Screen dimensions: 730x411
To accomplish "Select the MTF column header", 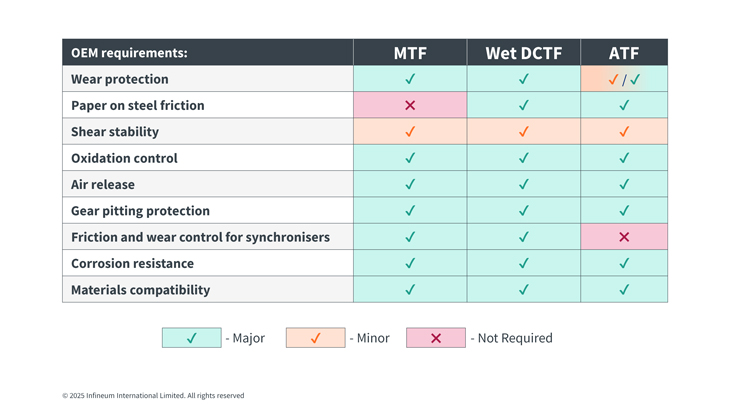I will tap(410, 53).
